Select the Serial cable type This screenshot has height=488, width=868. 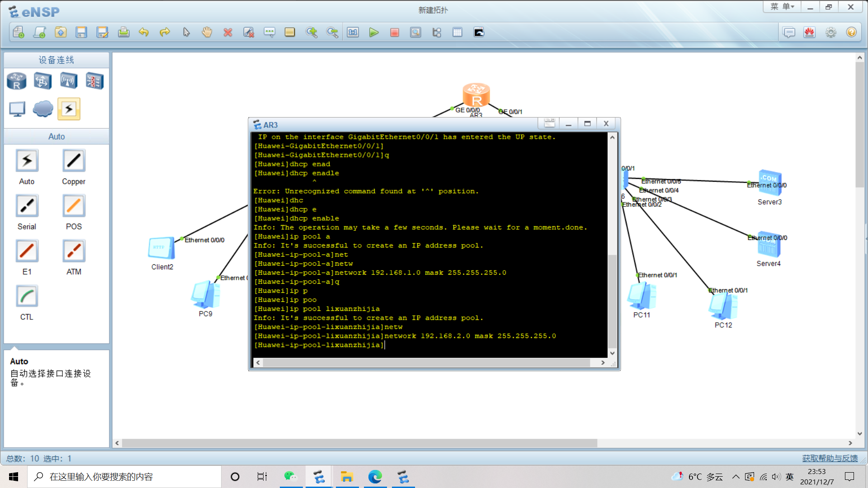[27, 206]
